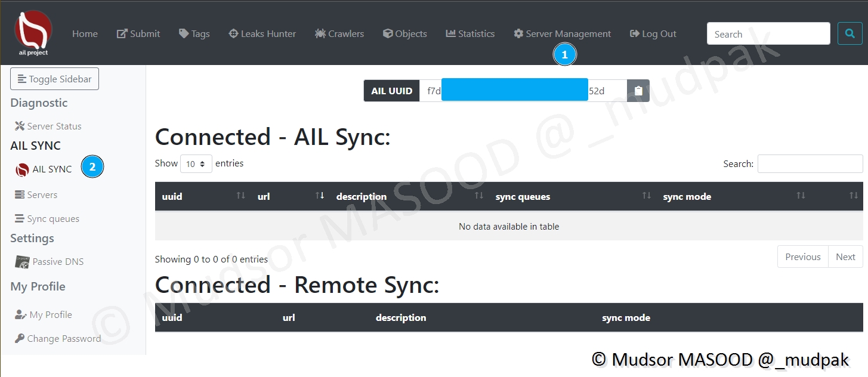
Task: Go to the Leaks Hunter page
Action: point(262,34)
